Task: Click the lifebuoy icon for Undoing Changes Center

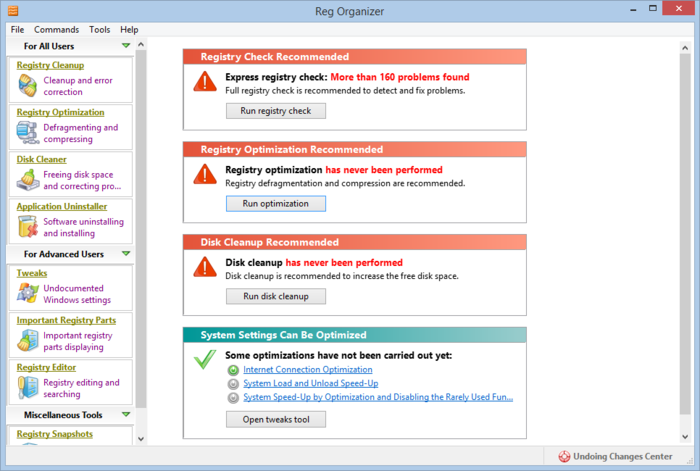Action: [x=564, y=456]
